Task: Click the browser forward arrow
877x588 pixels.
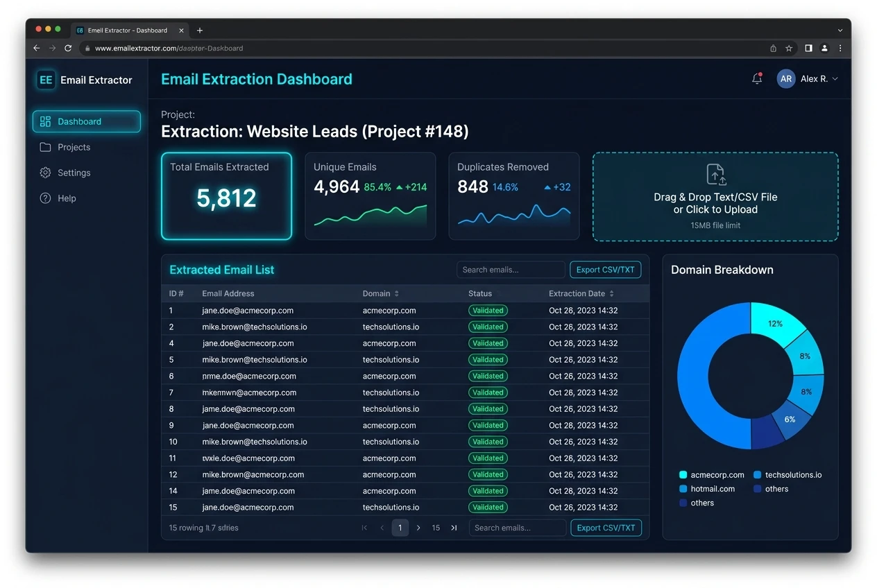Action: pos(52,49)
